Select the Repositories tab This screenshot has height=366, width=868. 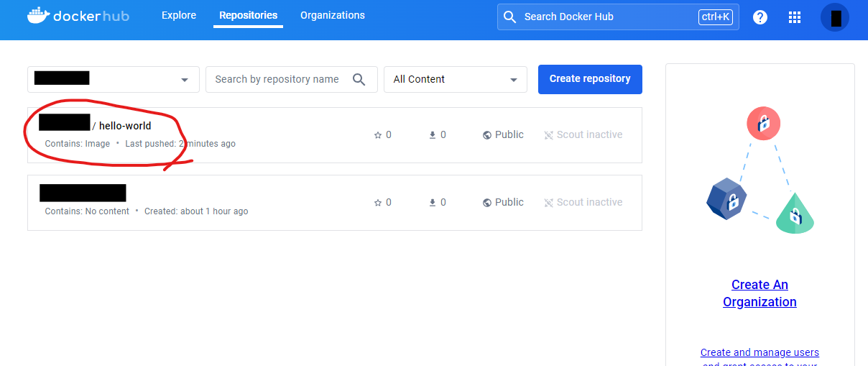tap(248, 15)
